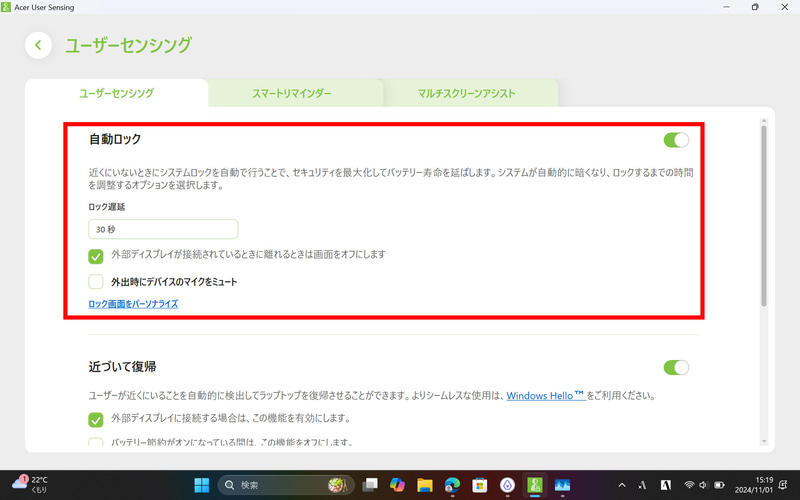Open the ロック画面をパーソナライズ link
Image resolution: width=800 pixels, height=500 pixels.
point(133,304)
